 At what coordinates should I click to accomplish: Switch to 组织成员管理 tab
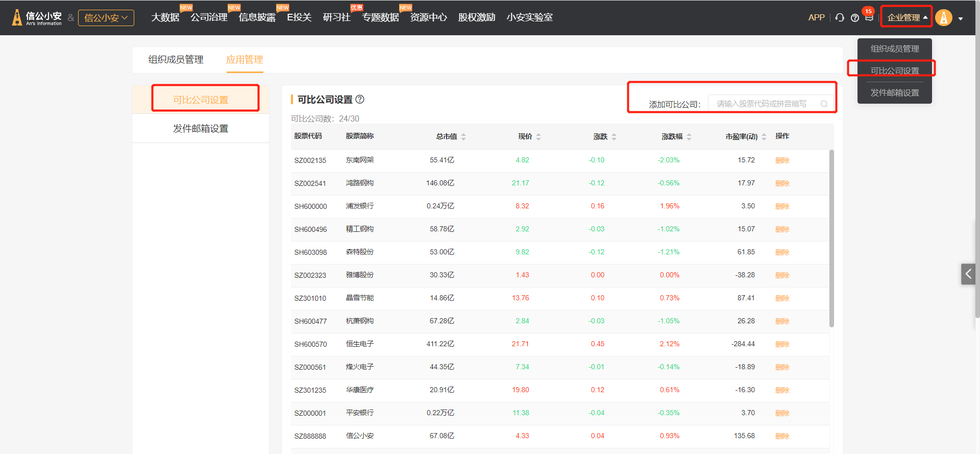click(176, 60)
